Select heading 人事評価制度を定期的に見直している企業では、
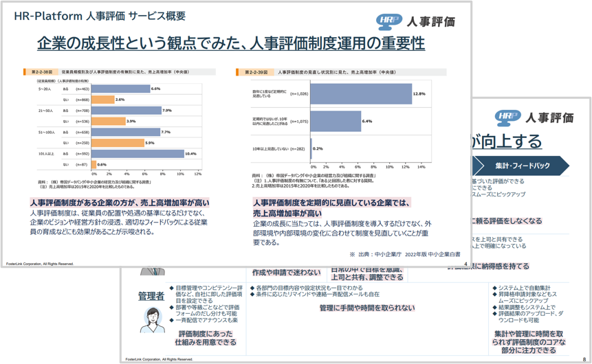 point(332,203)
